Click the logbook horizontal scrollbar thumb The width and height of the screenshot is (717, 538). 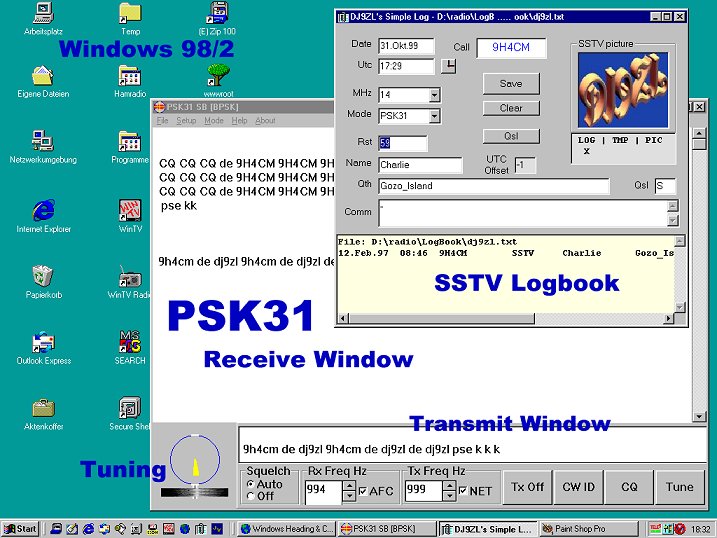point(442,318)
